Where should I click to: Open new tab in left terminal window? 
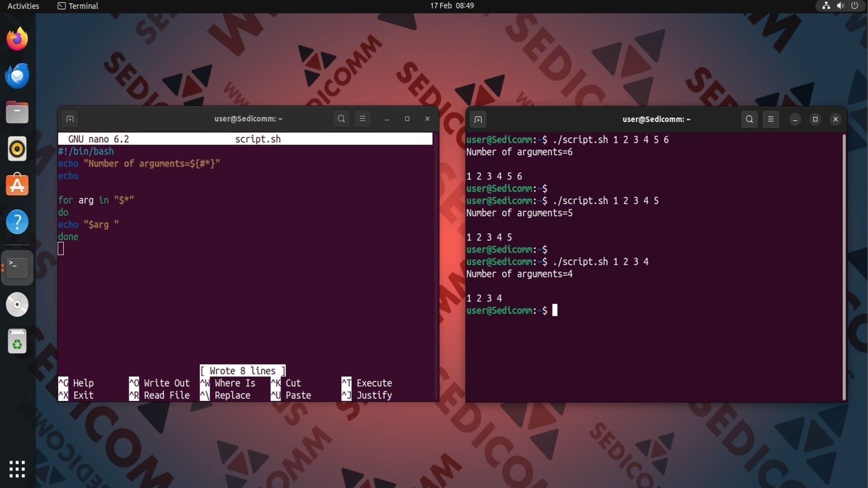70,119
